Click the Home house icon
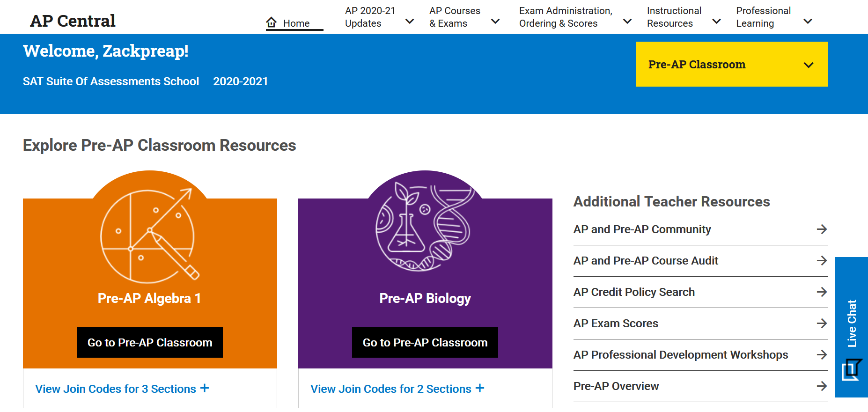Screen dimensions: 868x412 pyautogui.click(x=271, y=22)
